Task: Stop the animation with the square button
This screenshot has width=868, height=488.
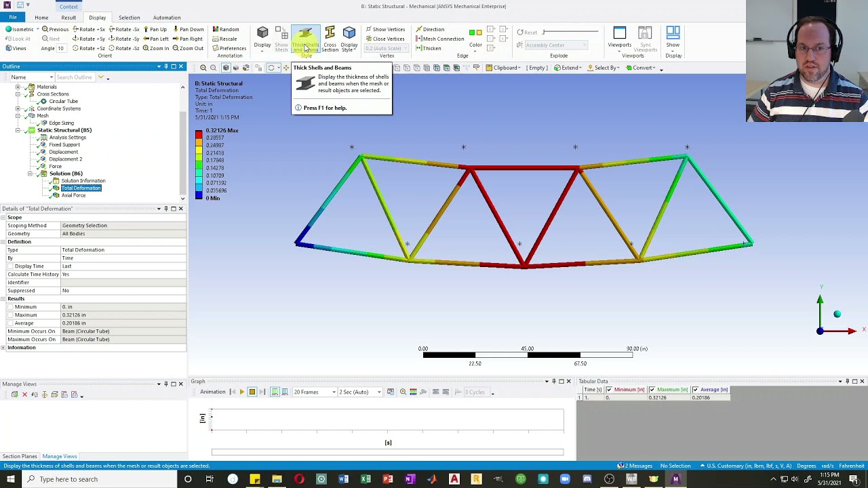Action: point(252,392)
